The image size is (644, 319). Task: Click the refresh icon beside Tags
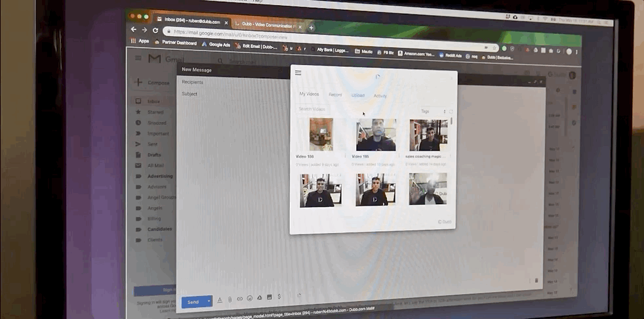pyautogui.click(x=451, y=112)
